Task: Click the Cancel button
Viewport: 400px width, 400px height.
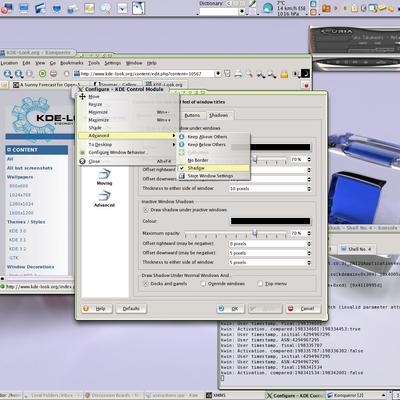Action: 303,309
